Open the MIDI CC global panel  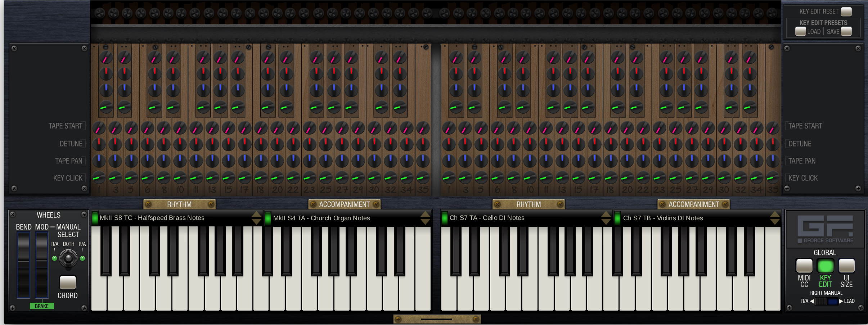tap(804, 266)
